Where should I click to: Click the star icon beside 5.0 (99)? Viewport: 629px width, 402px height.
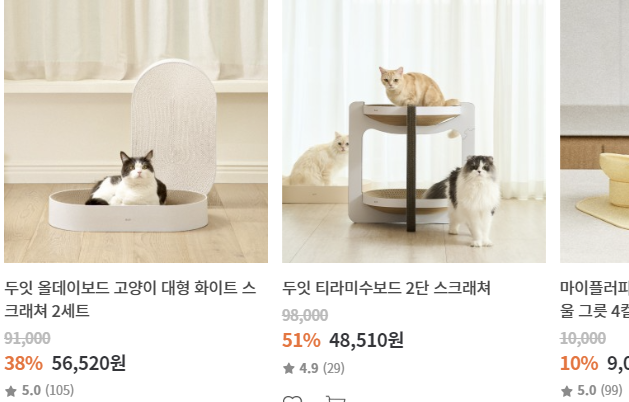566,391
